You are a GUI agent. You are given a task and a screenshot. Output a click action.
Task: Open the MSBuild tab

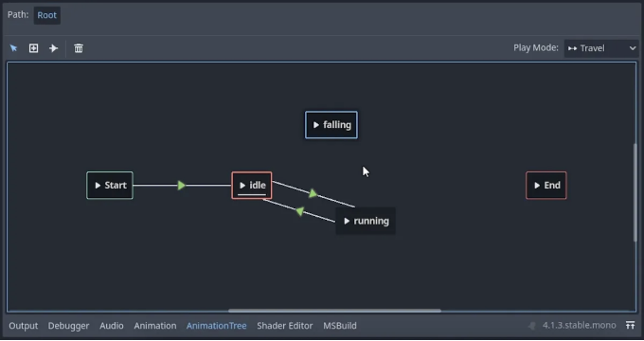[x=340, y=326]
